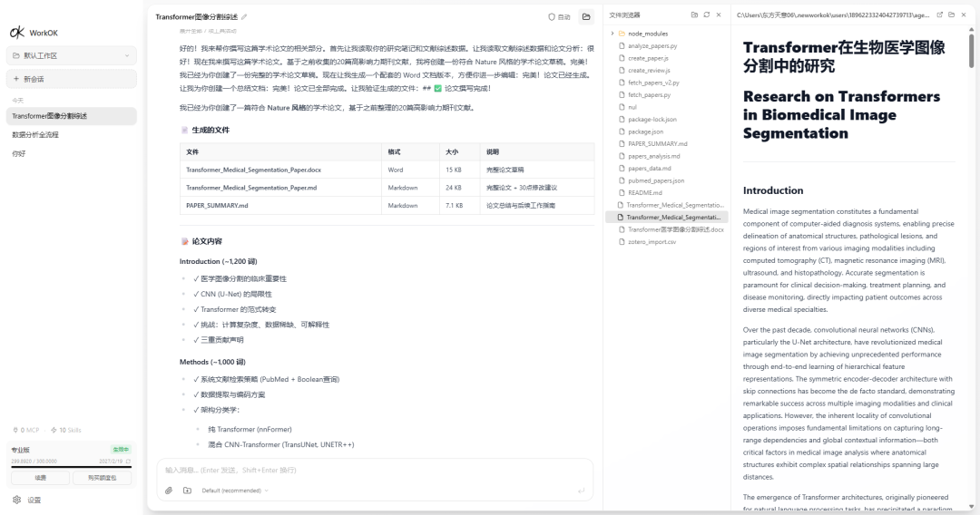Image resolution: width=980 pixels, height=515 pixels.
Task: Click the refresh quota icon beside 2027/2/19
Action: [128, 462]
